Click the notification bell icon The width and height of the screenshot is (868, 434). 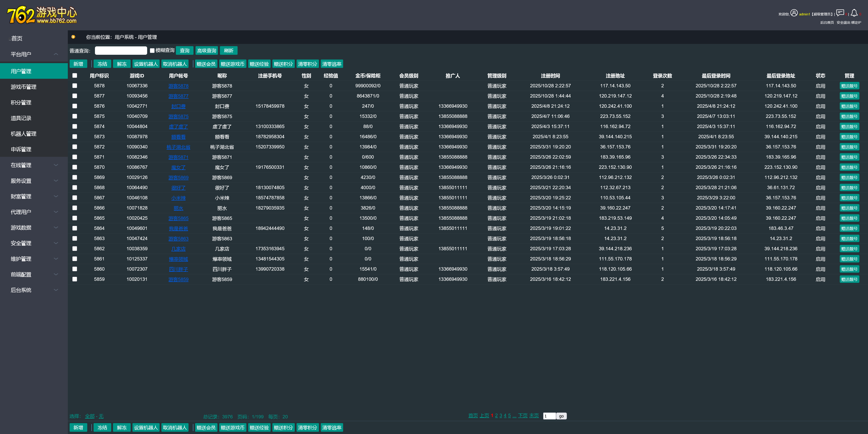854,13
